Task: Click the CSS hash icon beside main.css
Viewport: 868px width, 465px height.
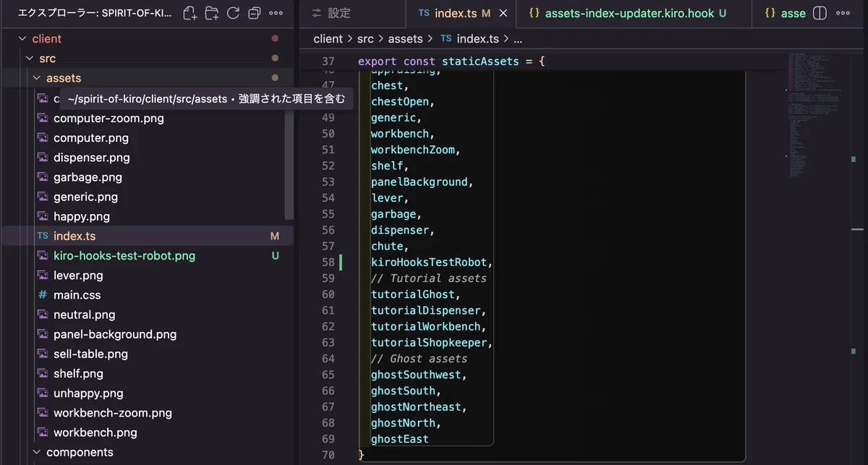Action: (43, 295)
